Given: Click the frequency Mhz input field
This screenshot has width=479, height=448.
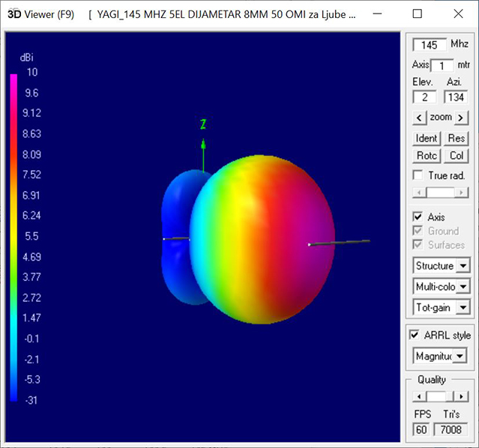Looking at the screenshot, I should click(x=430, y=45).
